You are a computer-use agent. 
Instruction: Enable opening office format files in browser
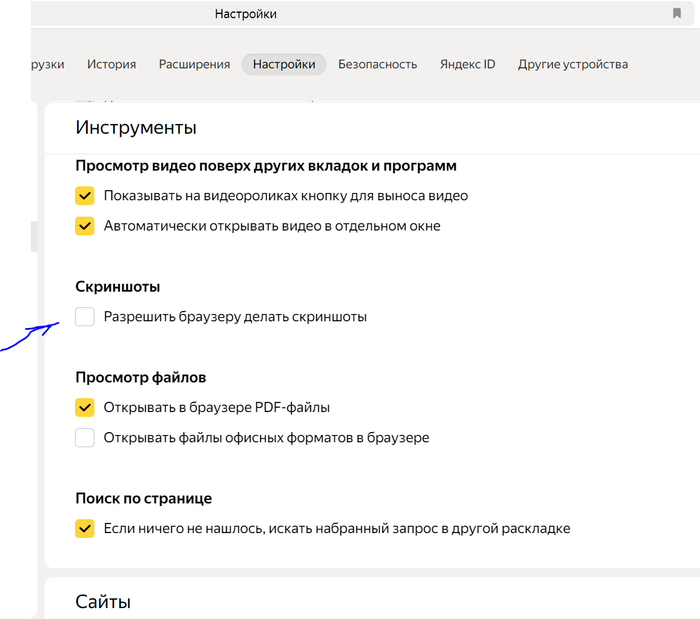pyautogui.click(x=85, y=438)
